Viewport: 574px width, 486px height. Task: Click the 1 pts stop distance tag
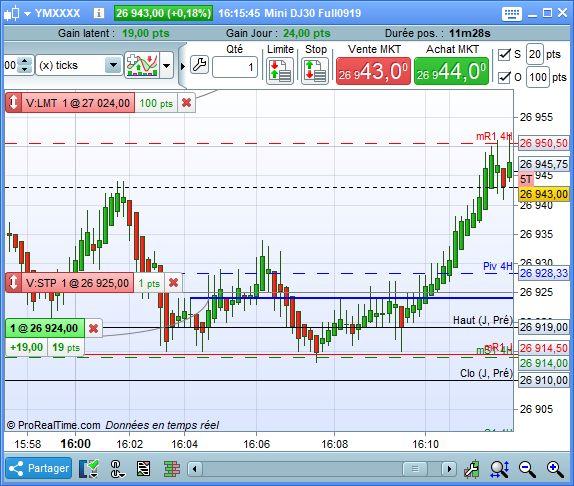coord(149,283)
